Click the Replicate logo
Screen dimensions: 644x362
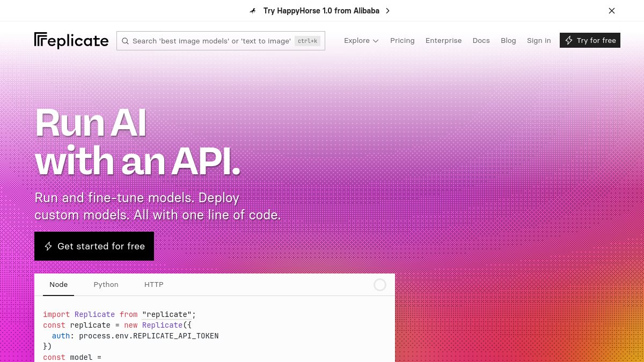71,41
